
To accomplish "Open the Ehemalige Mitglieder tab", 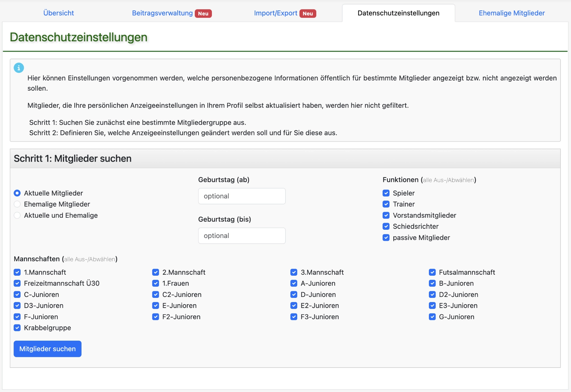I will pos(512,13).
